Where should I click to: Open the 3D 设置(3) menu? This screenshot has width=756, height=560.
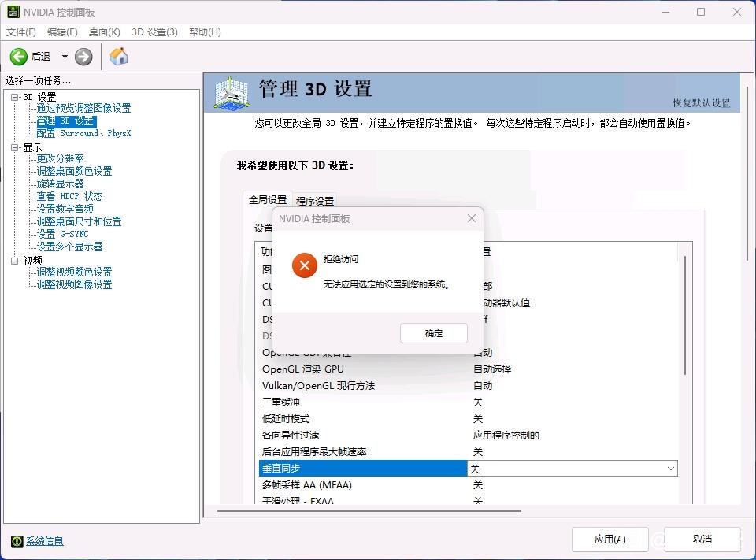155,32
